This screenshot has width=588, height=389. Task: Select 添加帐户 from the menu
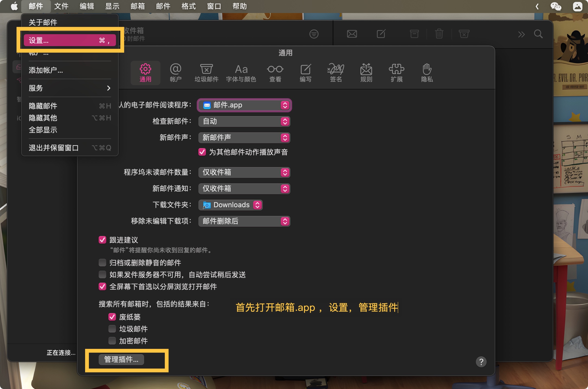pyautogui.click(x=46, y=70)
